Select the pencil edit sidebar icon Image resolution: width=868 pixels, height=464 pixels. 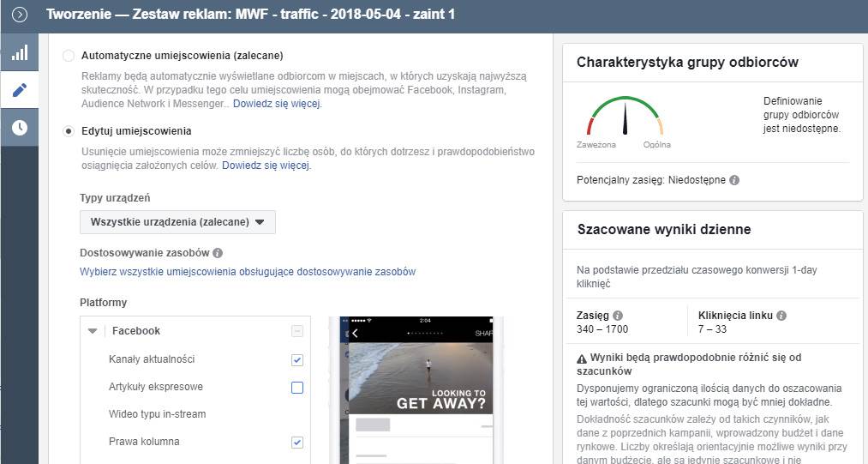point(19,90)
